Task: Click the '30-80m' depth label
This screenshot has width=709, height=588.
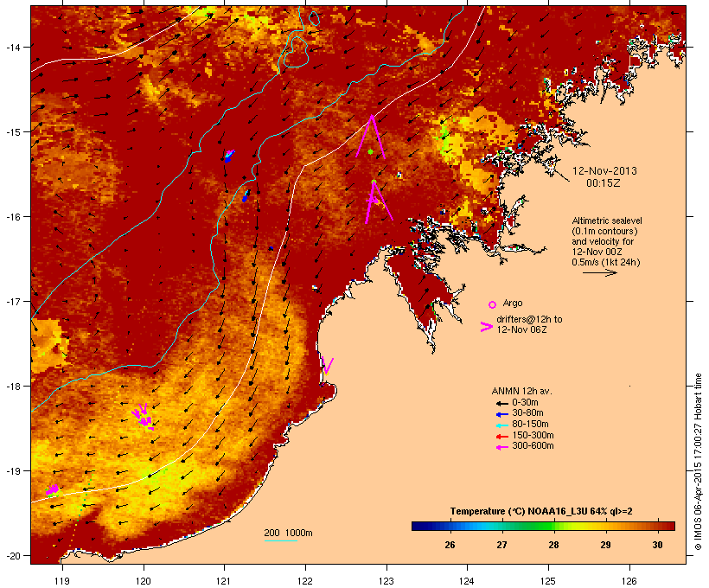Action: coord(527,413)
